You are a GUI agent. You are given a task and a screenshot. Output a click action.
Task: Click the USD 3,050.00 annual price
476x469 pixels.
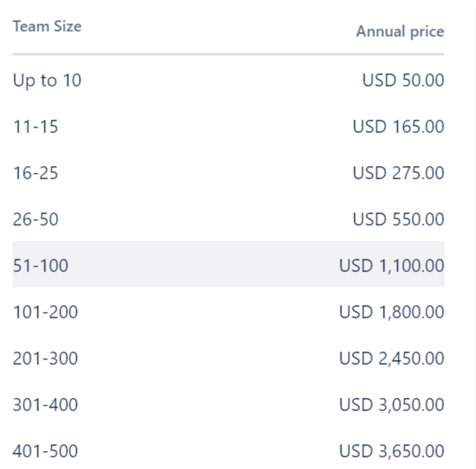pos(392,404)
